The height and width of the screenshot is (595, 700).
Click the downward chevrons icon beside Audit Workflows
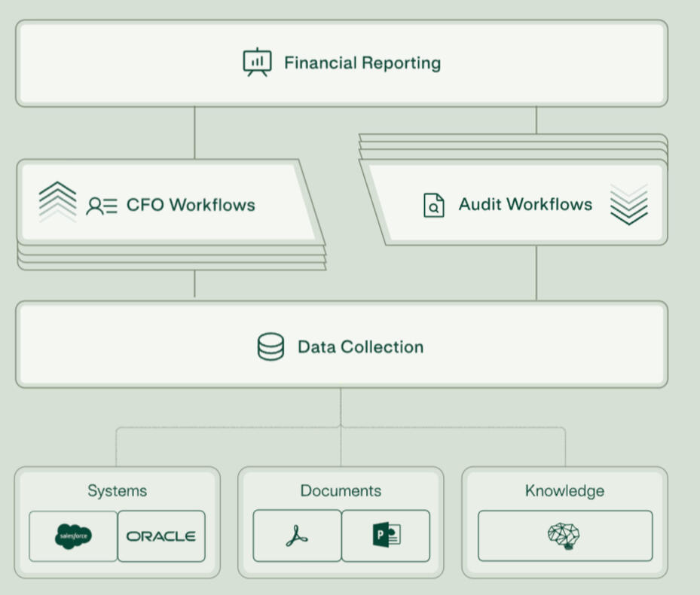pyautogui.click(x=628, y=204)
